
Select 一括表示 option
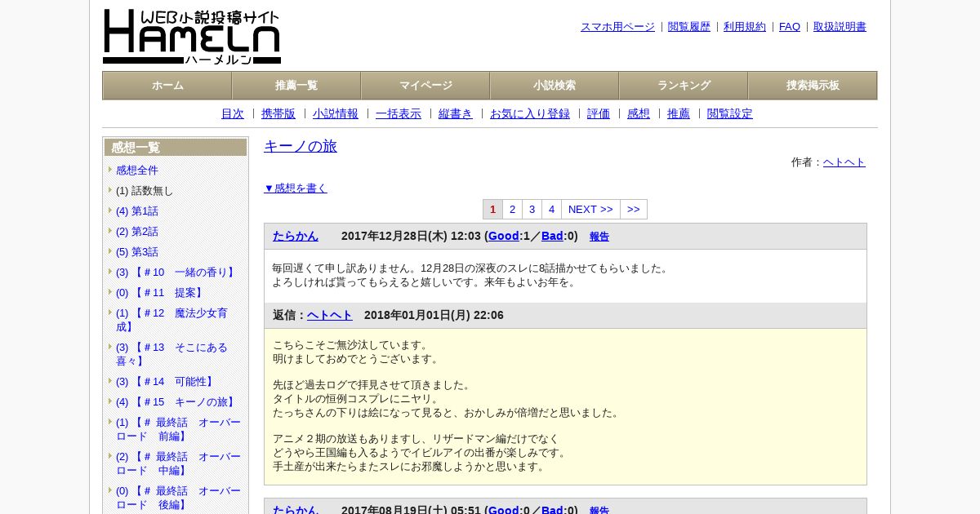(x=399, y=113)
